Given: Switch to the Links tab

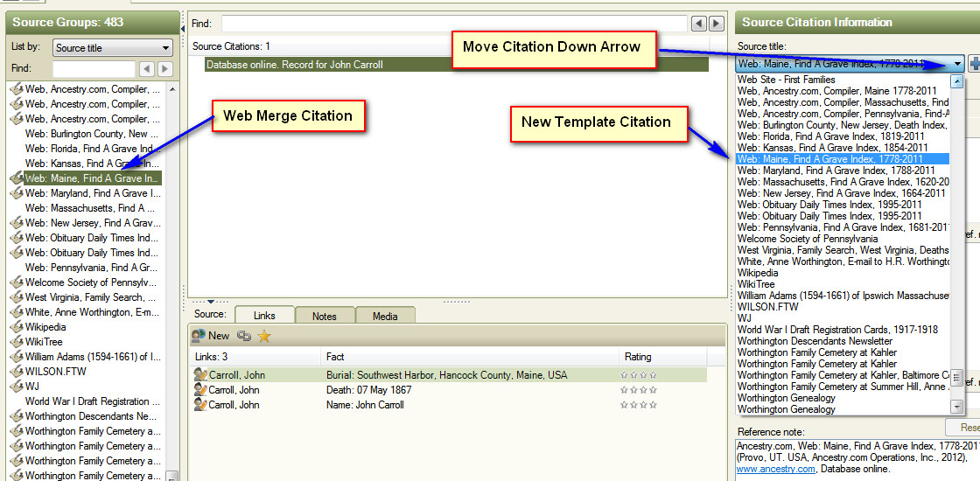Looking at the screenshot, I should point(264,316).
